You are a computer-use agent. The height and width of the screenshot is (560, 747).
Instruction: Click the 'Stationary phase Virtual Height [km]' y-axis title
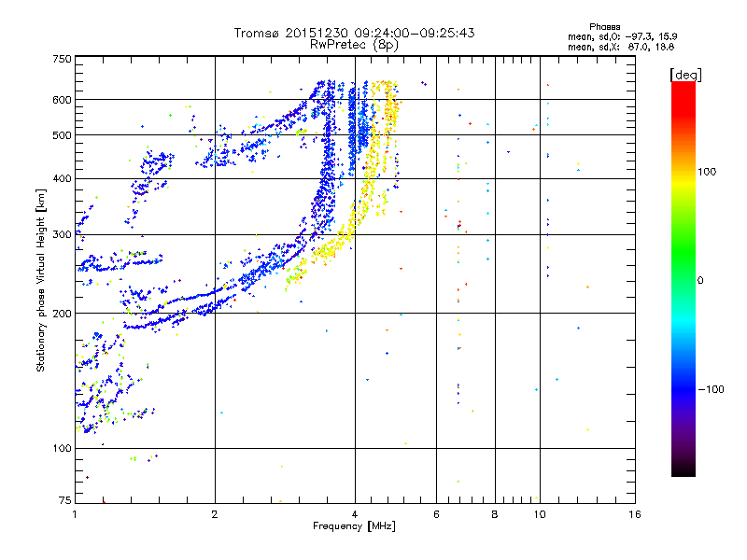[41, 281]
